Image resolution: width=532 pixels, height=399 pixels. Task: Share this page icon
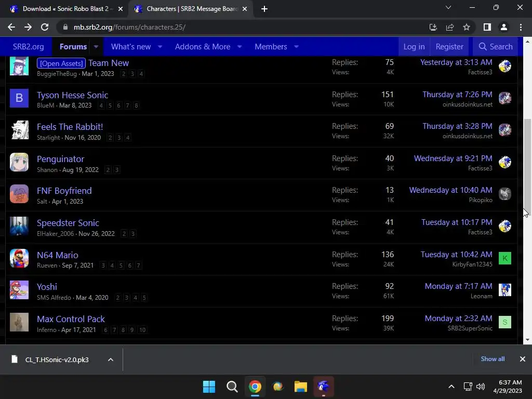[x=450, y=27]
